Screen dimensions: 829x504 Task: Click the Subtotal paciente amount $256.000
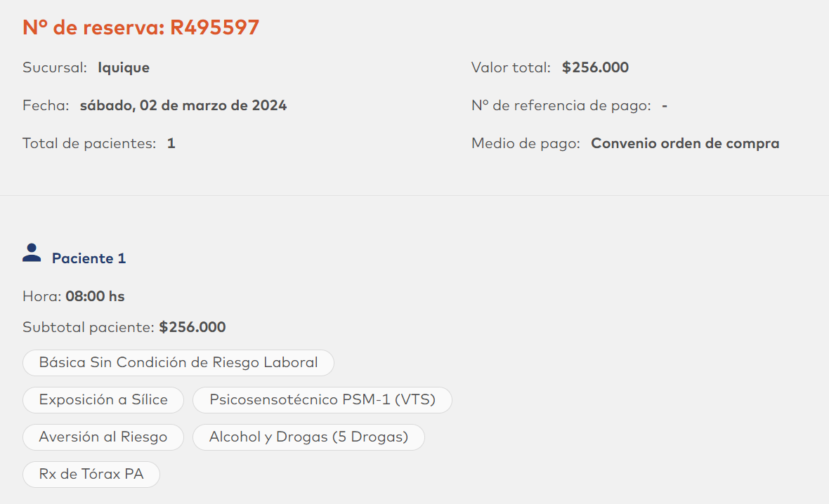point(192,328)
